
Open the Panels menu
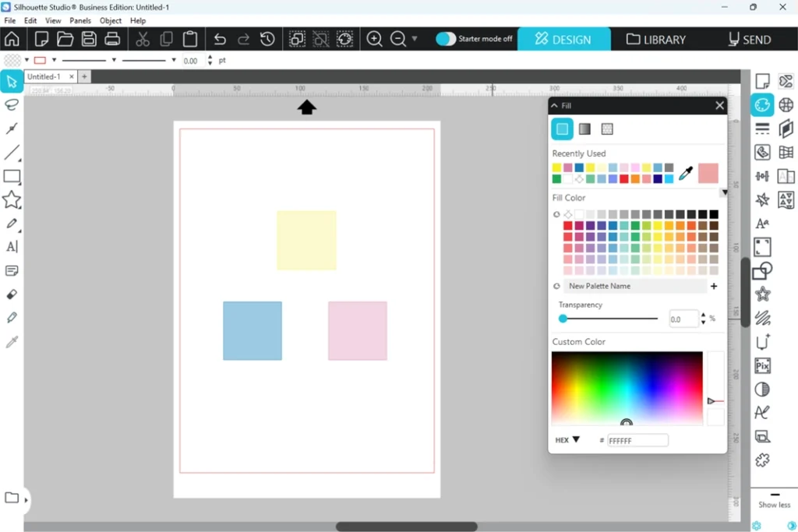tap(80, 21)
